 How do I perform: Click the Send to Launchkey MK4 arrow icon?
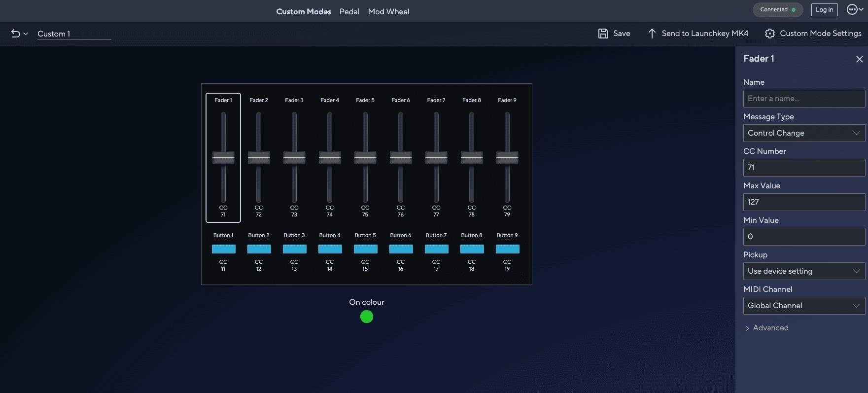652,34
